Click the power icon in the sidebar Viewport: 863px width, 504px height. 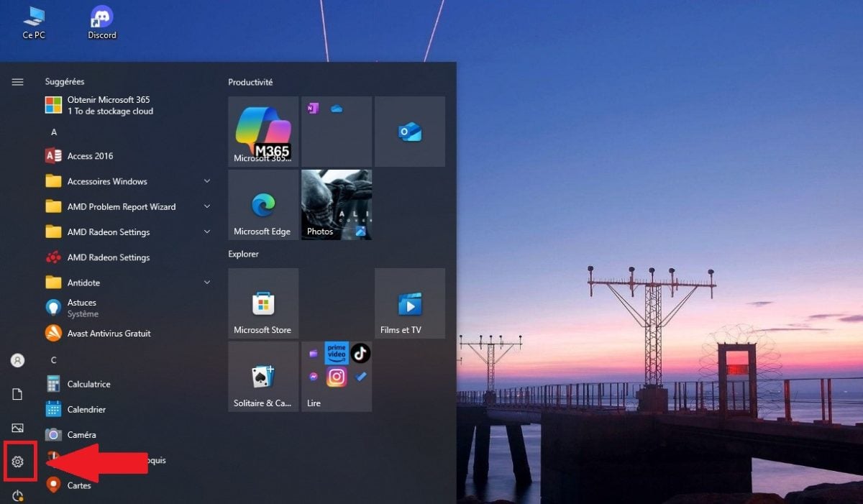[x=18, y=495]
